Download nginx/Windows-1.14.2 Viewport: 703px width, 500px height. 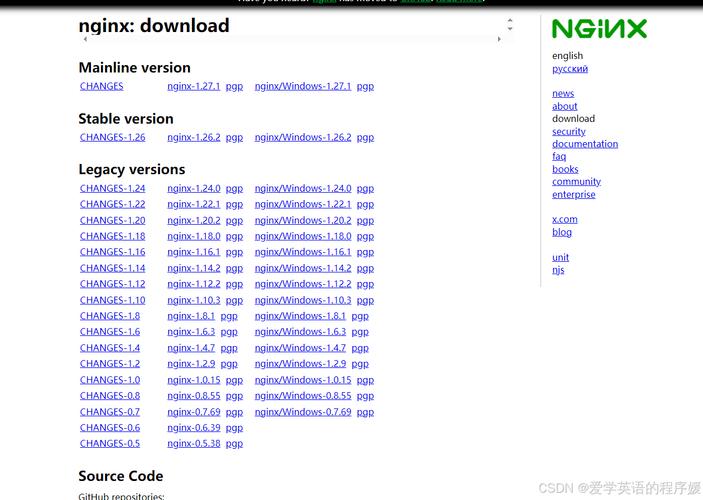[303, 268]
